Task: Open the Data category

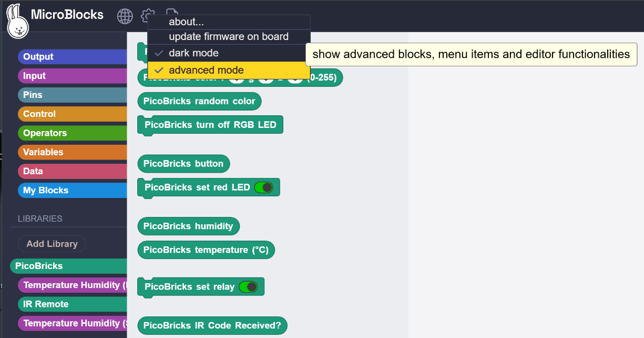Action: pyautogui.click(x=73, y=171)
